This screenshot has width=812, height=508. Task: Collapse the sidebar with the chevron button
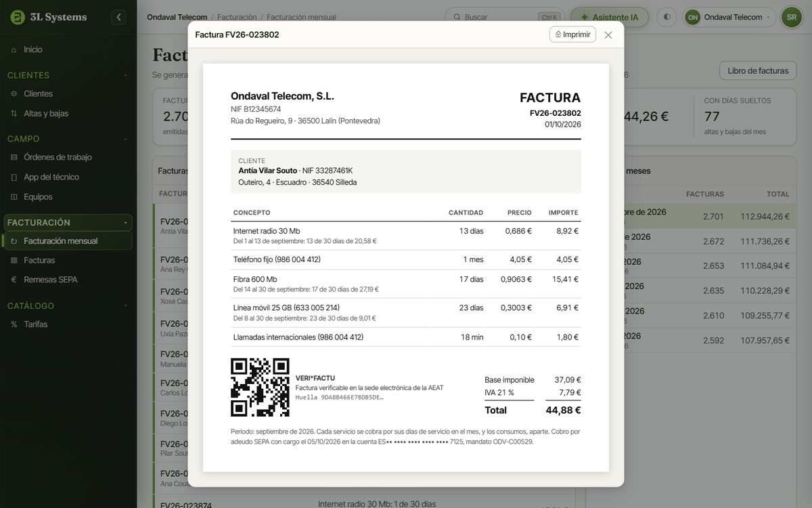pos(118,17)
